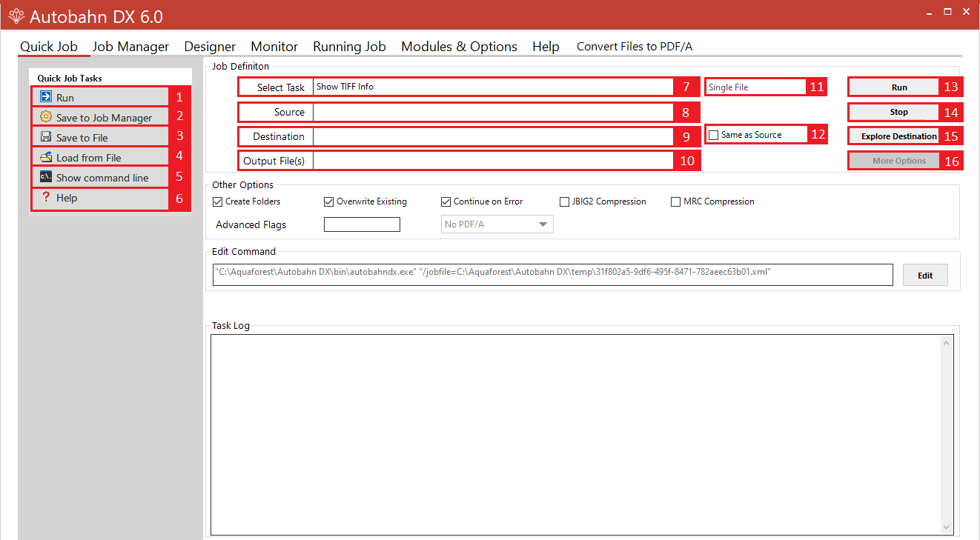Open the Help menu tab
The width and height of the screenshot is (980, 540).
tap(546, 47)
